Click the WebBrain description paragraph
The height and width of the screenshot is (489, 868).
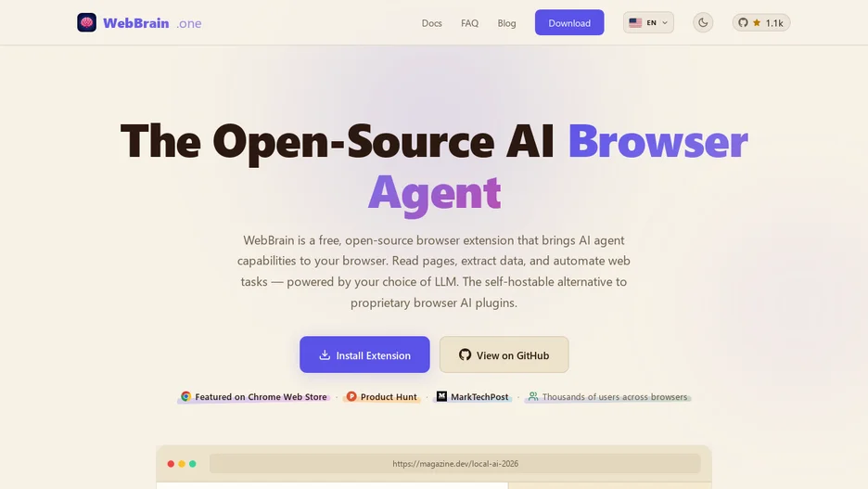pos(434,271)
